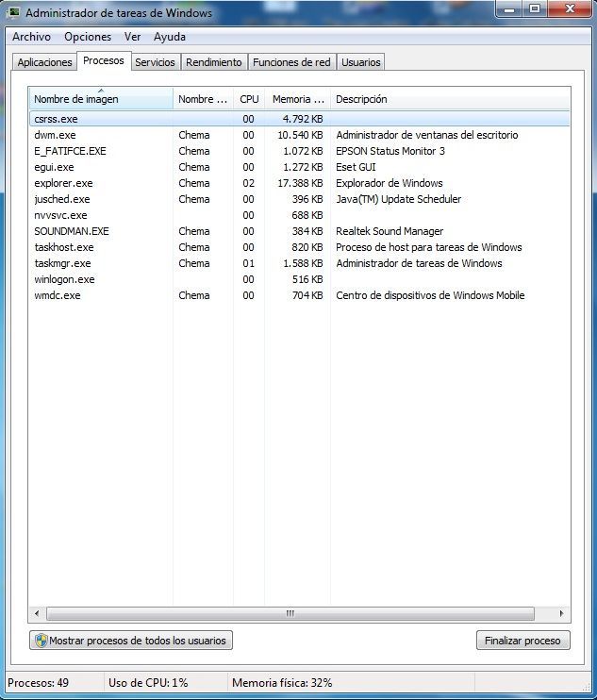This screenshot has height=700, width=597.
Task: Switch to the Servicios tab
Action: click(155, 62)
